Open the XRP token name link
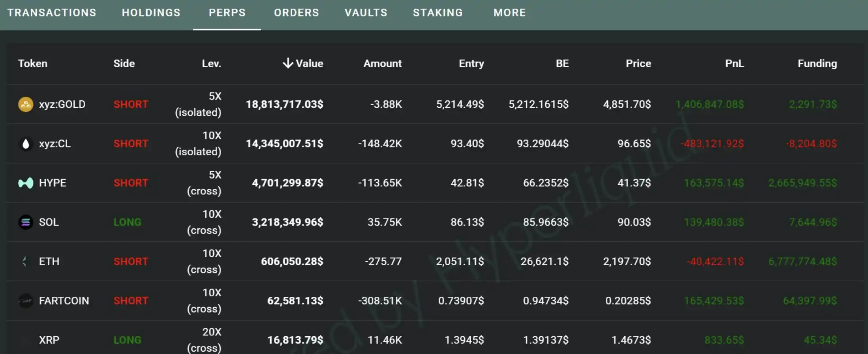 pos(49,340)
